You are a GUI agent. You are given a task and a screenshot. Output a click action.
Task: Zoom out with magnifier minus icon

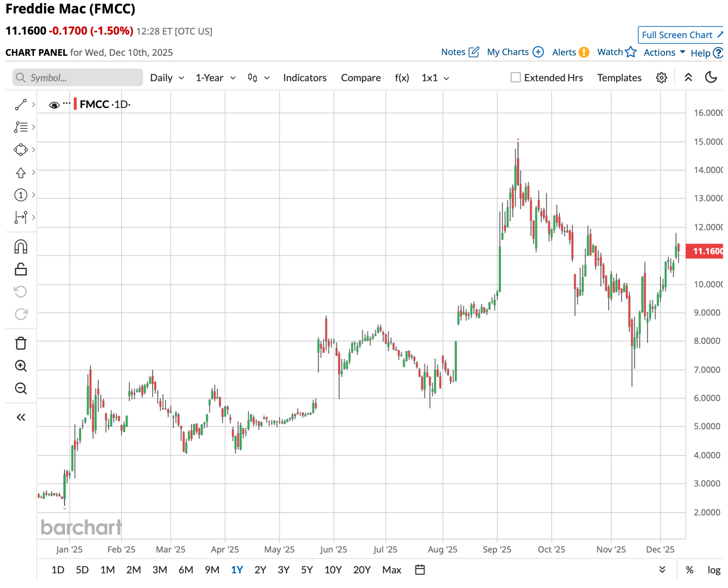(x=21, y=388)
